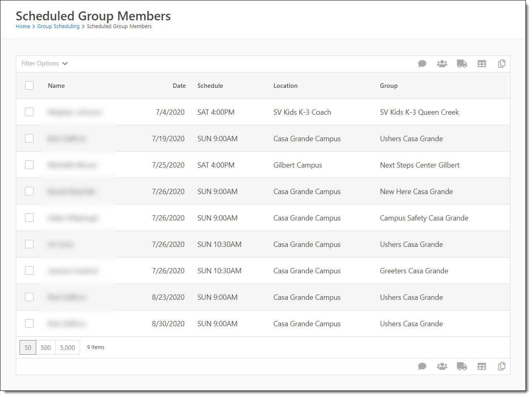Click the 'Scheduled Group Members' page title
Viewport: 532px width, 397px height.
coord(93,16)
